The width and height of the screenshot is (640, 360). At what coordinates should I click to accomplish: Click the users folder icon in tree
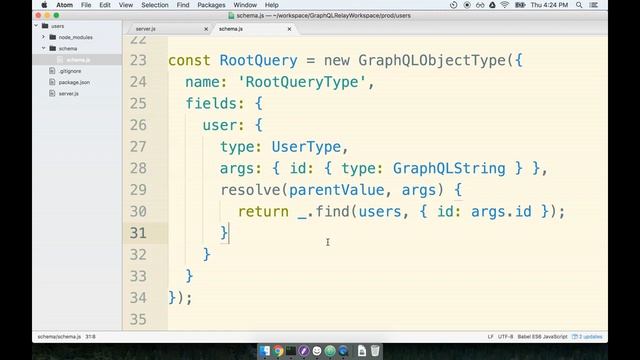(45, 26)
